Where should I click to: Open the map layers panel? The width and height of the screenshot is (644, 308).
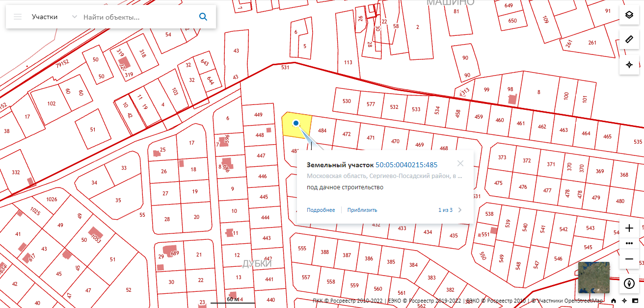coord(629,15)
